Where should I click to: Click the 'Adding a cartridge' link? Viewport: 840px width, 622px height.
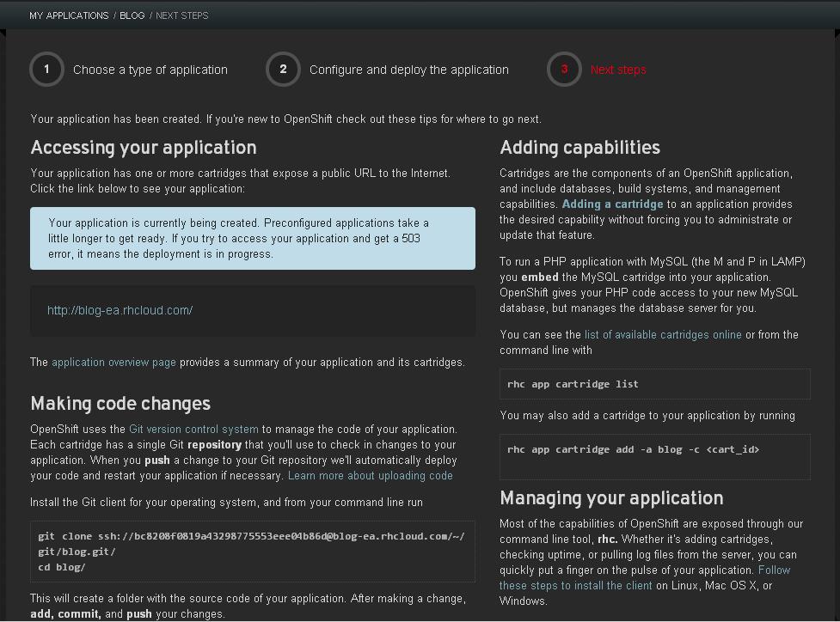pyautogui.click(x=612, y=204)
